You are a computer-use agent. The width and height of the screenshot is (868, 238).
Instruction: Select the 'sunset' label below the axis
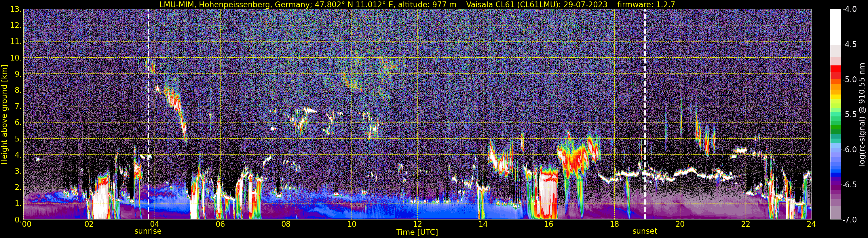(645, 231)
